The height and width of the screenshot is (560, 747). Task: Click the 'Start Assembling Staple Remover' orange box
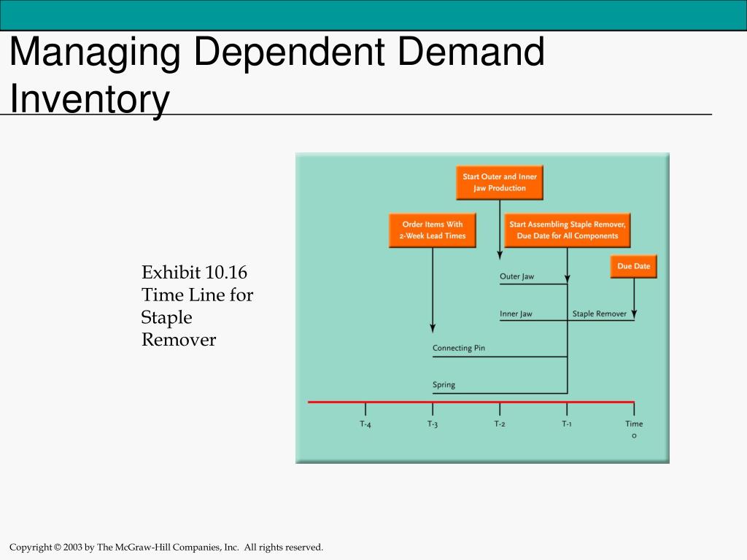tap(567, 230)
